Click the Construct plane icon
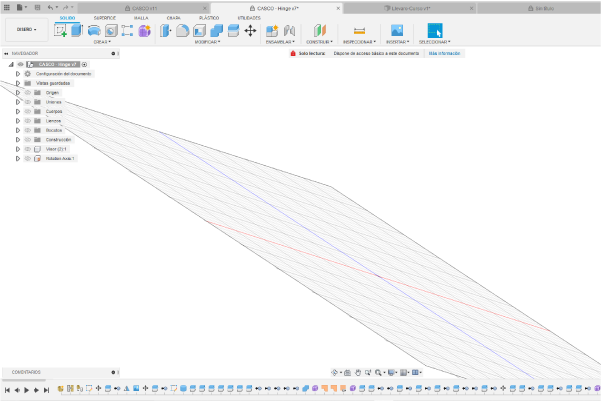 coord(319,30)
